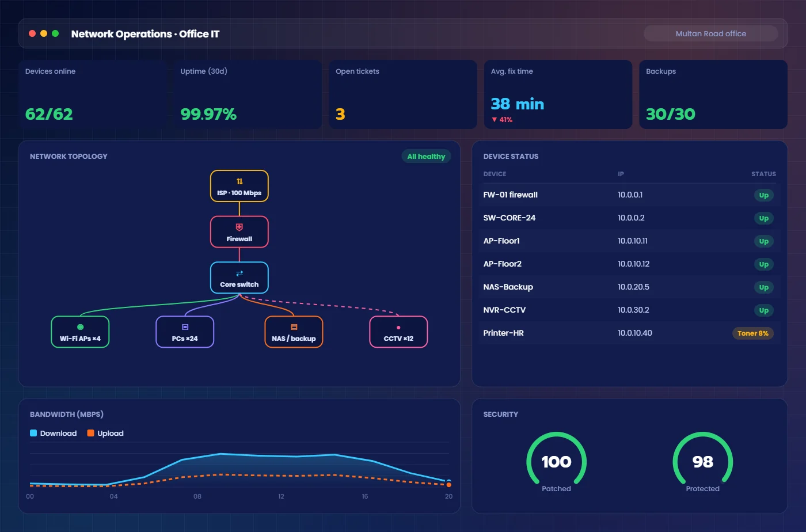Click the IP address 10.0.20.5

pos(633,287)
